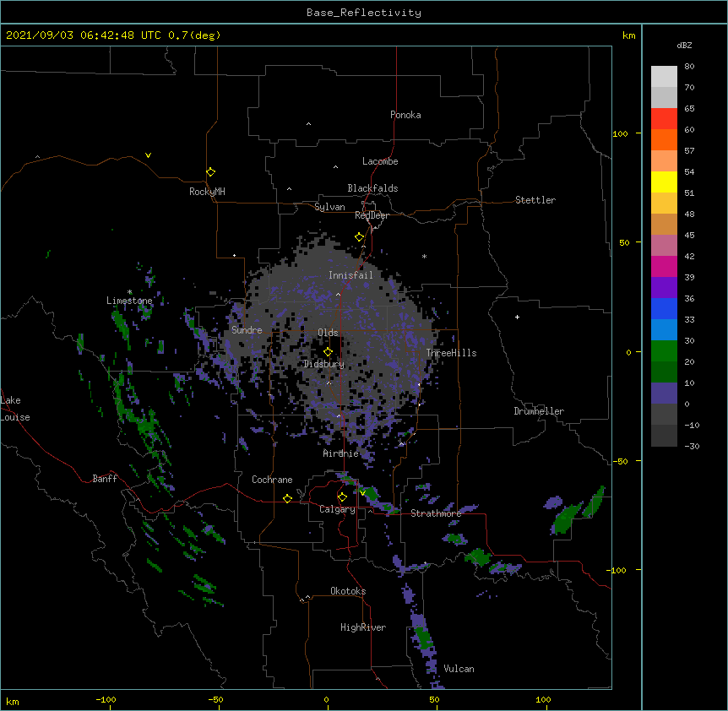Click the Stettler city label
The width and height of the screenshot is (728, 711).
[535, 200]
